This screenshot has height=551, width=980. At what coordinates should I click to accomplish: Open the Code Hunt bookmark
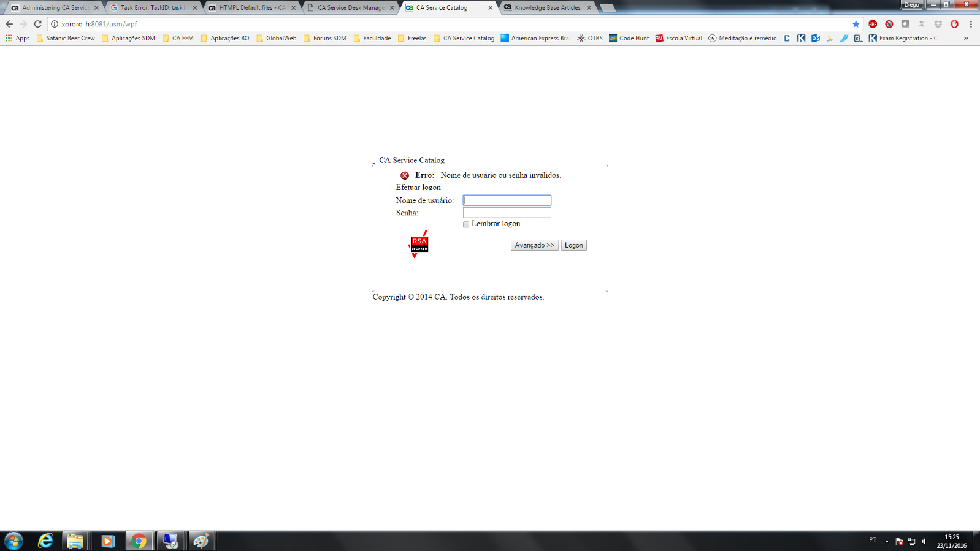[629, 38]
